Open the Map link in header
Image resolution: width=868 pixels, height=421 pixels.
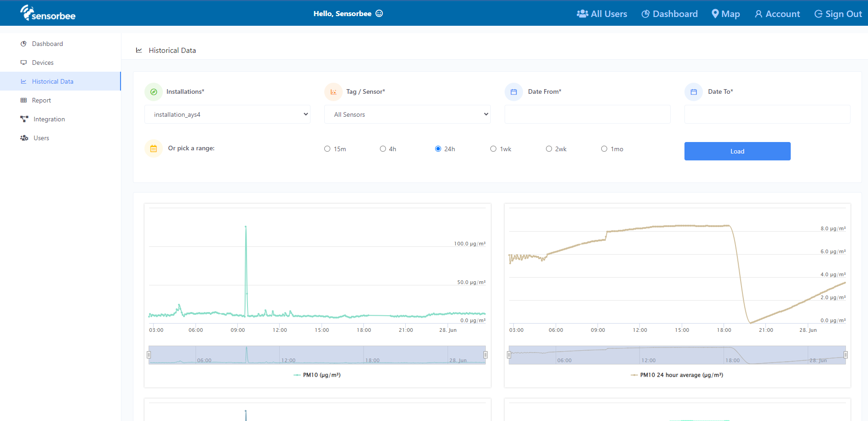click(x=726, y=14)
